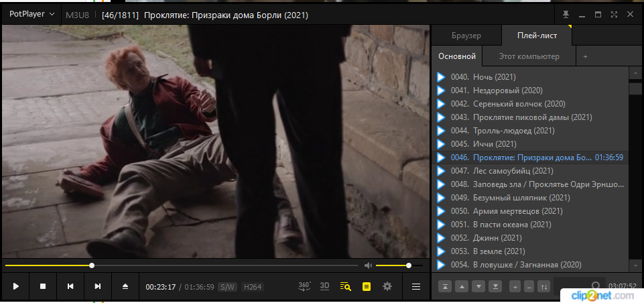Mute audio with the speaker icon
The height and width of the screenshot is (303, 644).
(368, 265)
